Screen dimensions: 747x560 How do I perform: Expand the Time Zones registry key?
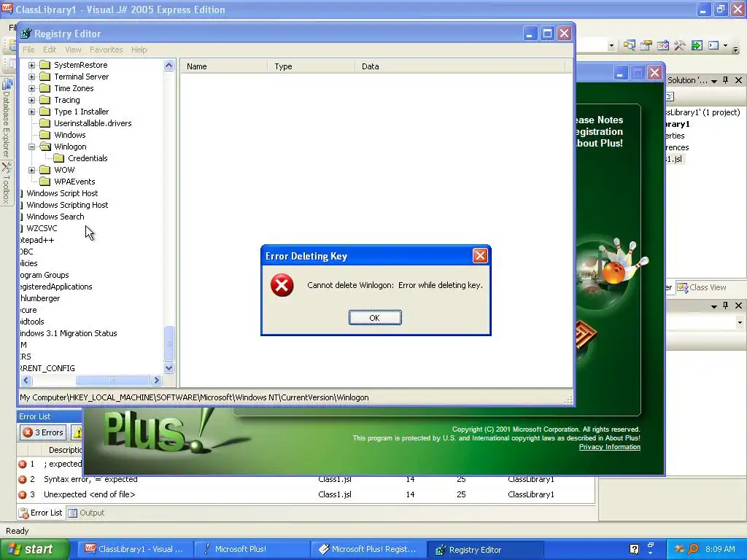(31, 88)
